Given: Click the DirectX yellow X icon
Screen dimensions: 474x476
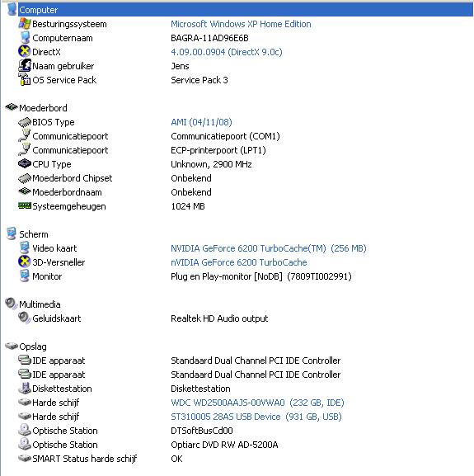Looking at the screenshot, I should [24, 52].
